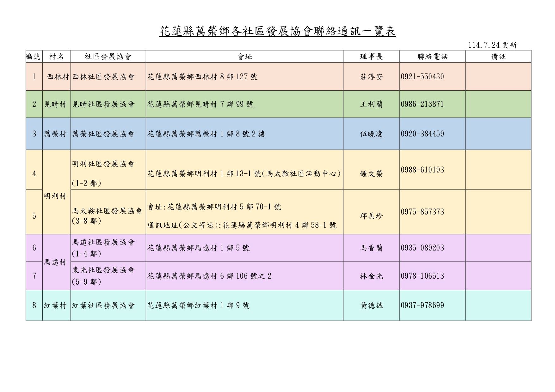
Task: Click chairperson name 王利蘭
Action: tap(371, 104)
